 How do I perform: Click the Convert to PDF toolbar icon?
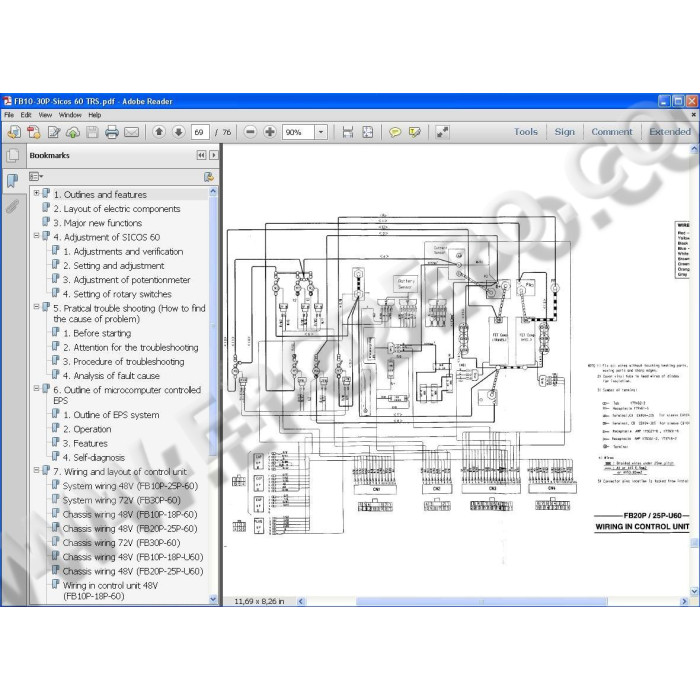click(34, 132)
